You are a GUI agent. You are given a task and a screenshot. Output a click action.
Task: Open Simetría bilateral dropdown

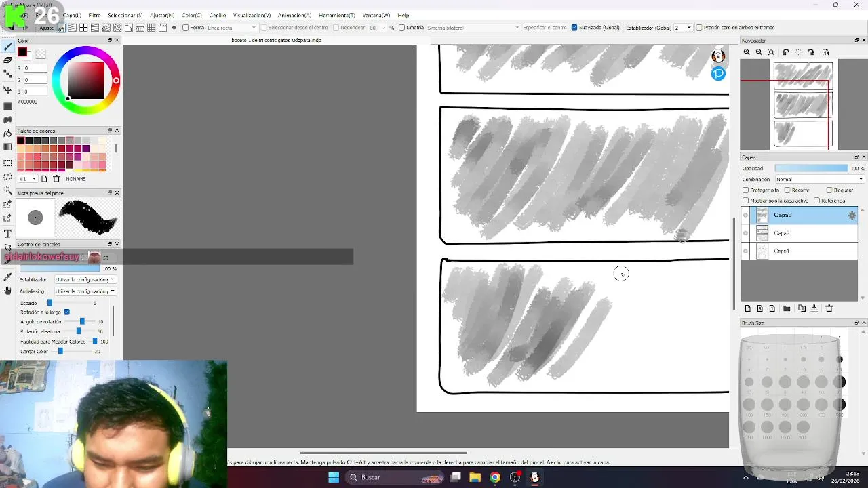click(x=473, y=28)
